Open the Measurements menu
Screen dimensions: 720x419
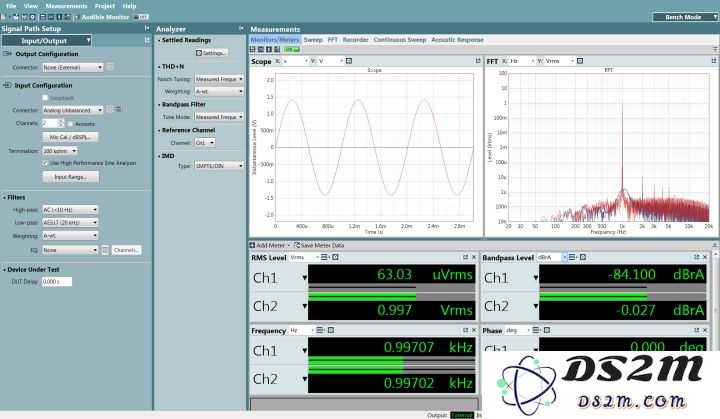tap(66, 6)
